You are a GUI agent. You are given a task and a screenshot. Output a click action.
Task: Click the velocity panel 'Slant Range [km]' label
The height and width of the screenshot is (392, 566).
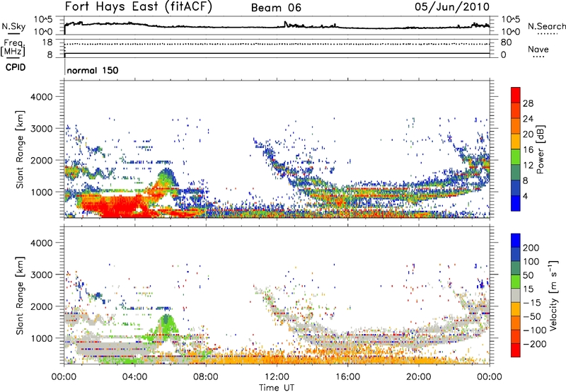pyautogui.click(x=20, y=295)
